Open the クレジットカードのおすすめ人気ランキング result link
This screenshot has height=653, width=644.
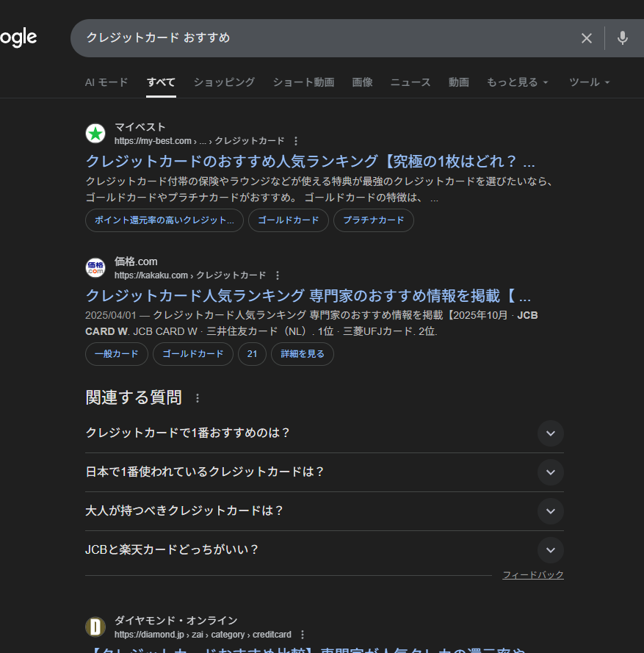(x=310, y=162)
